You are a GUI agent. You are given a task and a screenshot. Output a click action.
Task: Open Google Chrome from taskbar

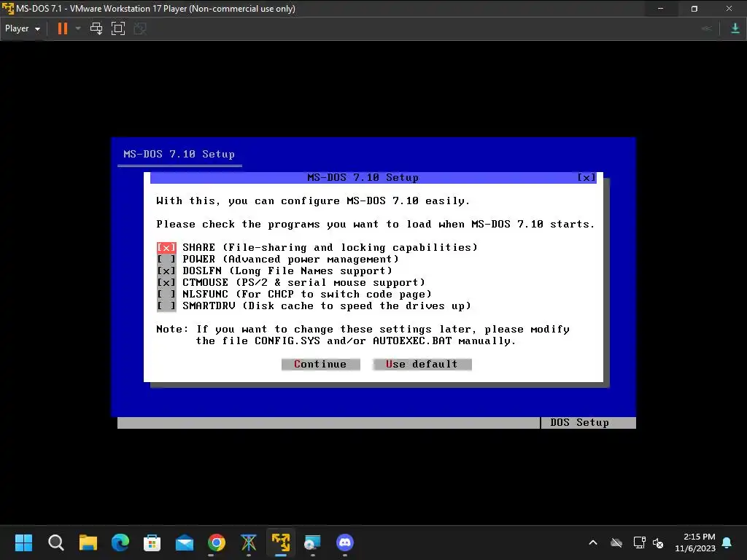(217, 542)
